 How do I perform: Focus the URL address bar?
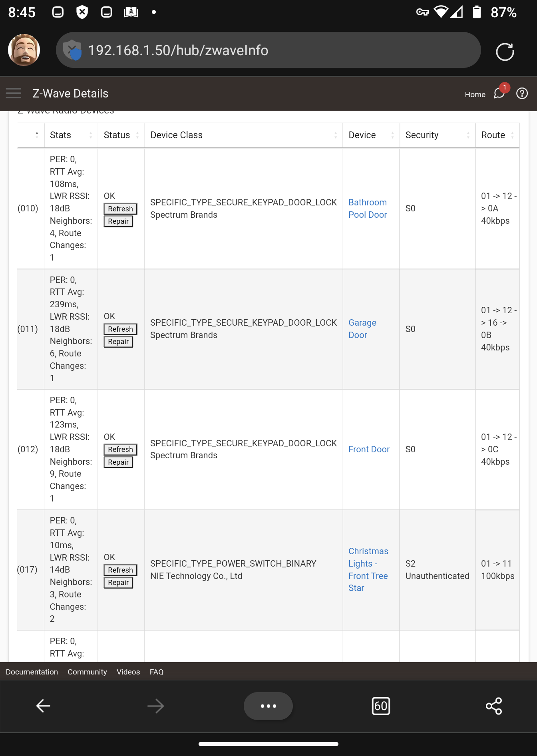[x=268, y=50]
